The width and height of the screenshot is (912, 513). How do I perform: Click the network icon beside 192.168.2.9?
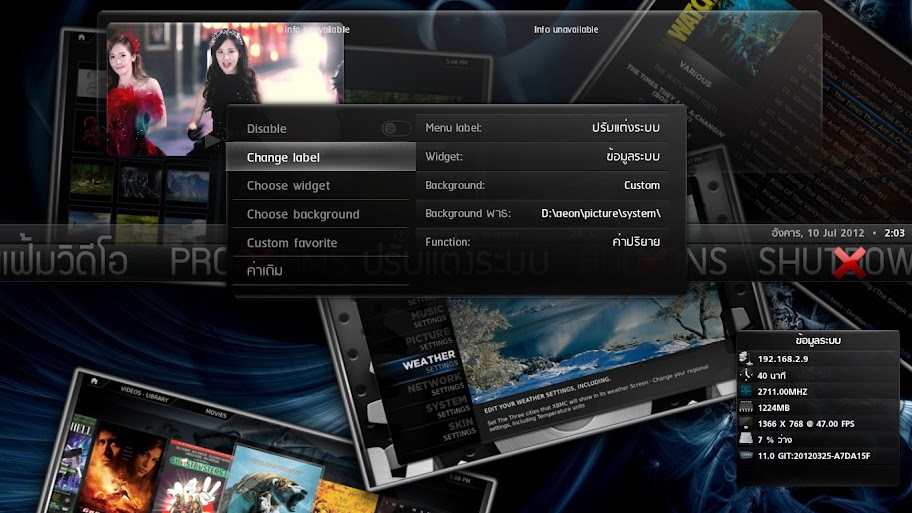click(x=746, y=359)
